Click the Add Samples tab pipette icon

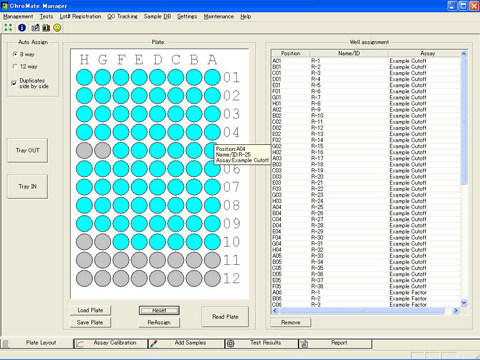(x=154, y=344)
